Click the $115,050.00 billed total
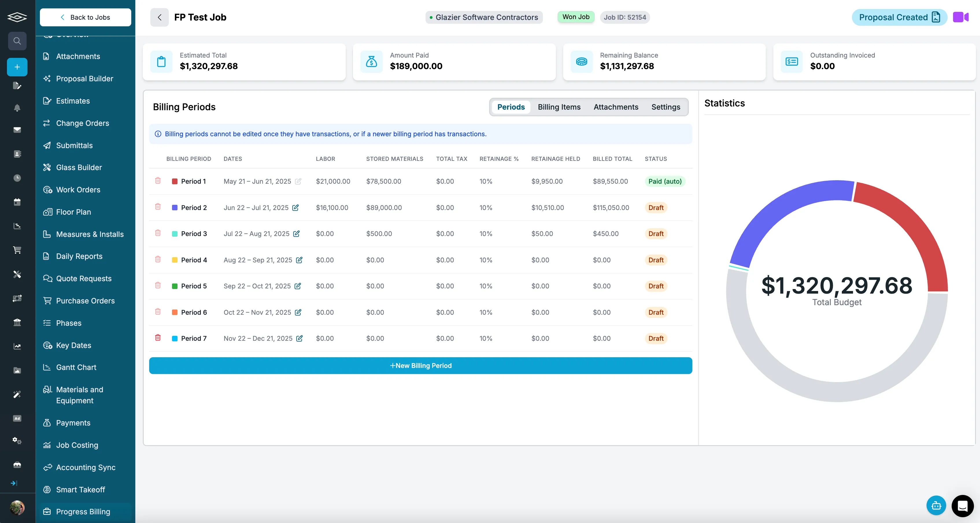 (x=611, y=207)
